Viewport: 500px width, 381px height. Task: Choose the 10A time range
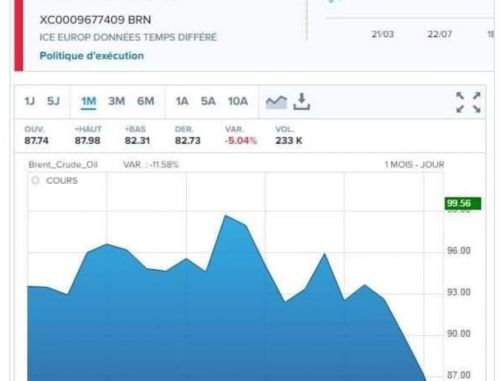tap(238, 101)
